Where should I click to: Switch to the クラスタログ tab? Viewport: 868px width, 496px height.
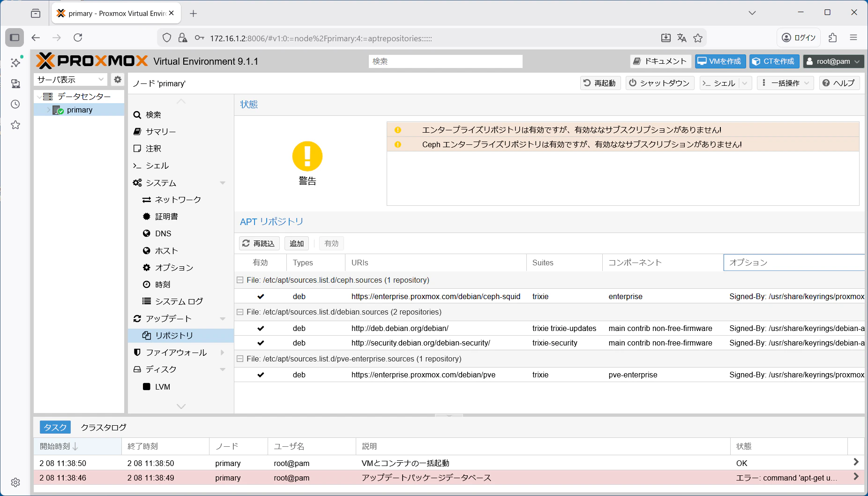click(104, 427)
